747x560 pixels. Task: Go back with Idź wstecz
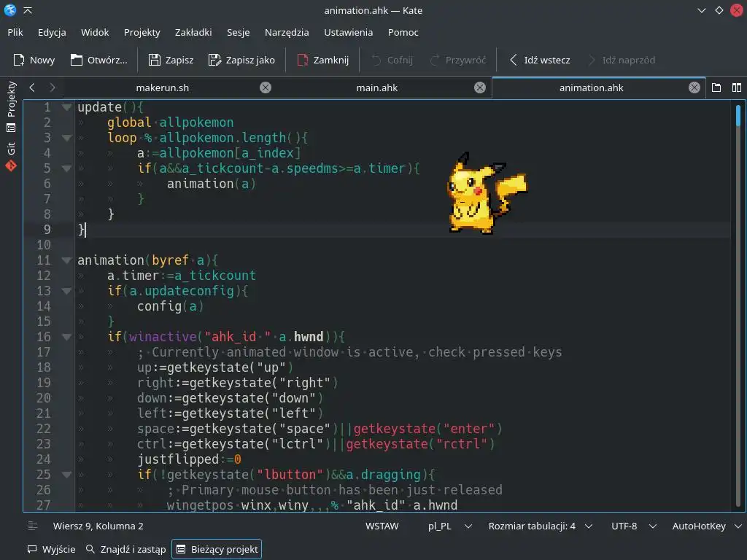(x=540, y=60)
